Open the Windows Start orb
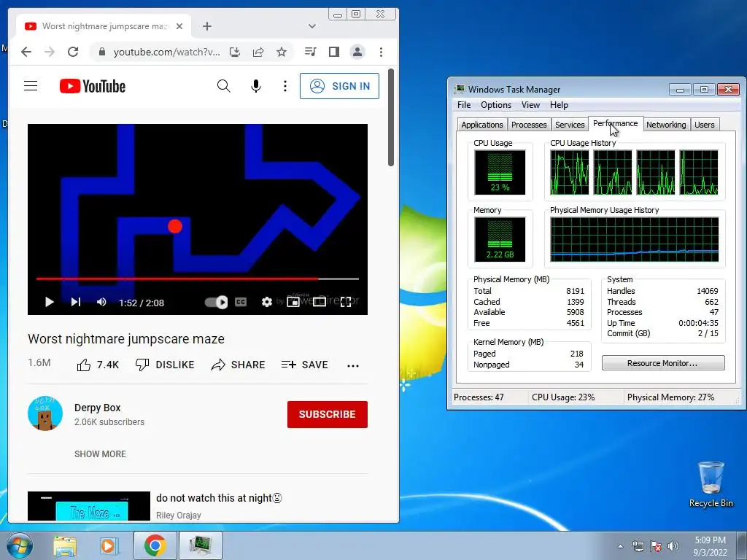This screenshot has width=747, height=560. 19,545
